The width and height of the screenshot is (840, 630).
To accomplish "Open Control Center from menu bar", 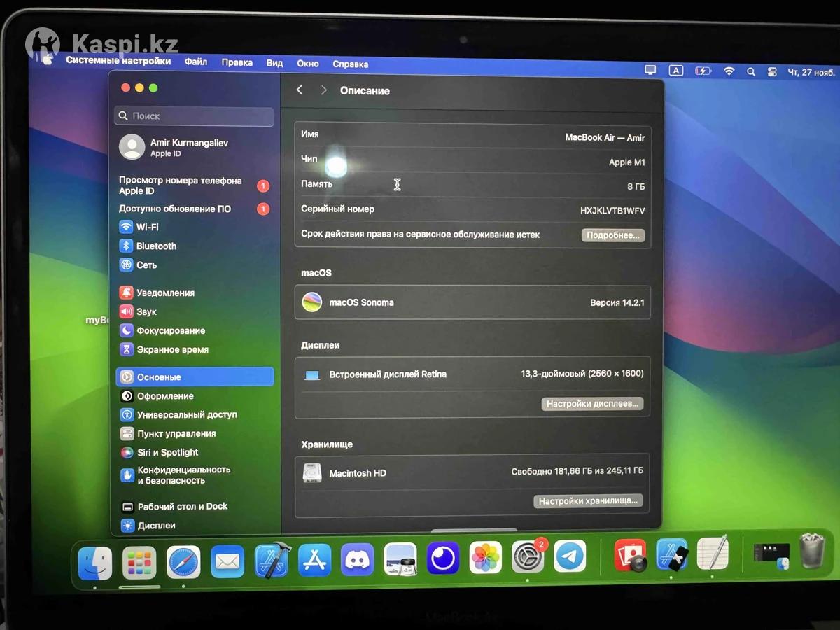I will point(772,71).
